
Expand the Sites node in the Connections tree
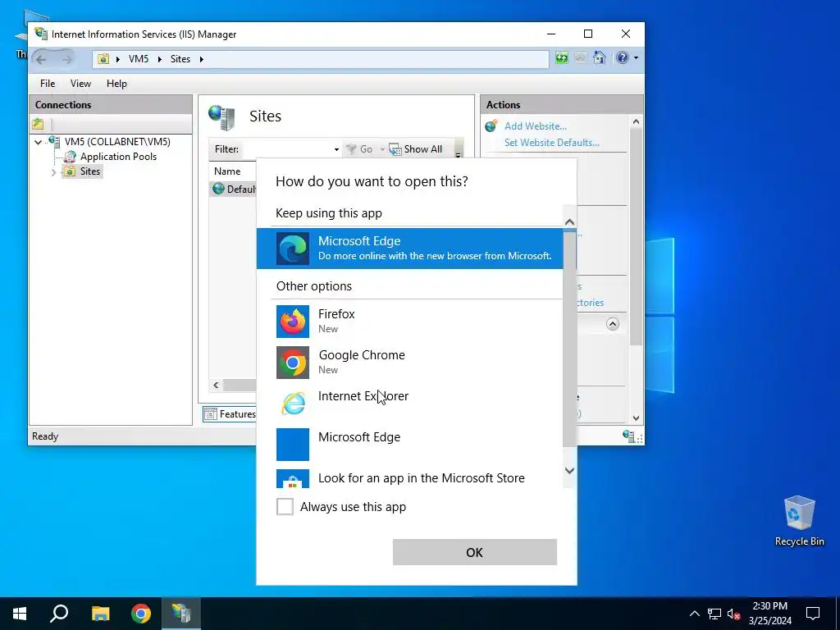click(53, 172)
